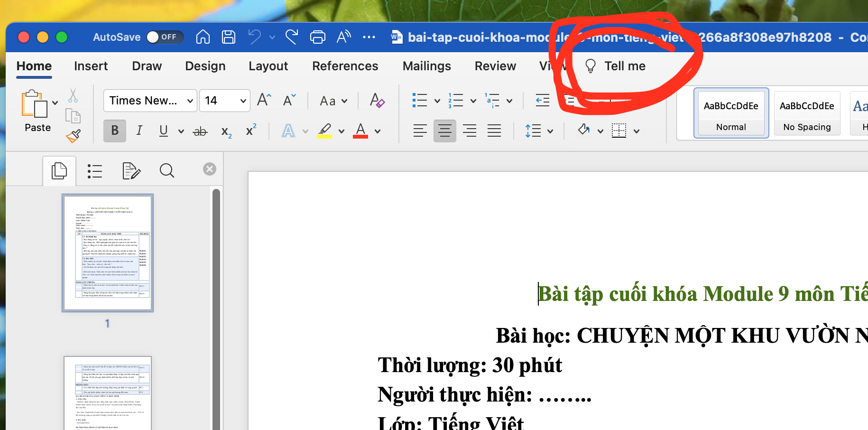This screenshot has height=430, width=868.
Task: Undo the last action
Action: [255, 37]
